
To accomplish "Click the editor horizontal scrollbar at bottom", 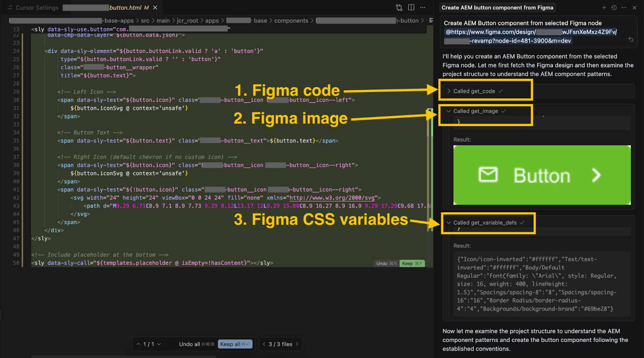I will (x=124, y=356).
